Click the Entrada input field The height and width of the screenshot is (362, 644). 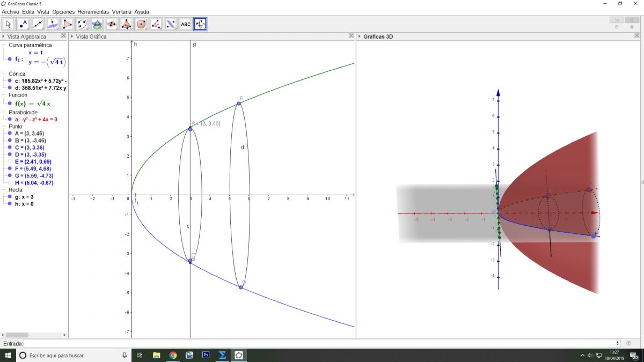click(321, 343)
